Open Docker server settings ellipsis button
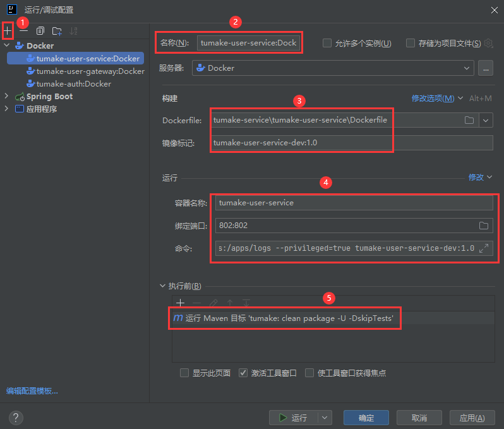The image size is (504, 429). click(486, 68)
